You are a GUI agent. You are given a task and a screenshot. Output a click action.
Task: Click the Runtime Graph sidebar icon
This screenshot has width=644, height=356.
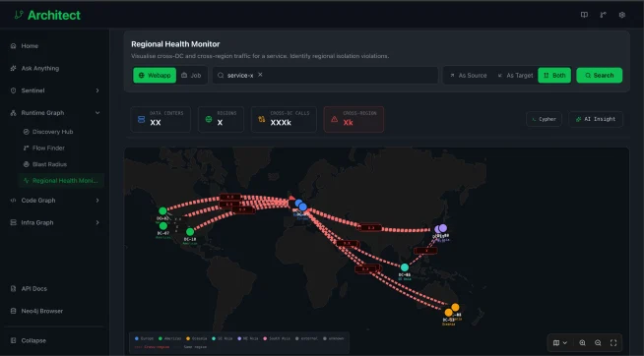coord(13,113)
